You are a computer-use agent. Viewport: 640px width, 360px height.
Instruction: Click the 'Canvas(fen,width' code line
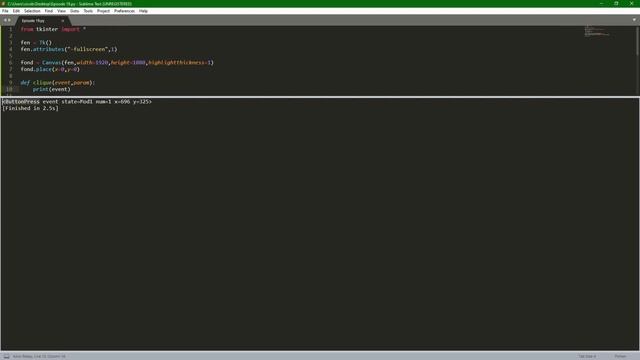click(117, 62)
